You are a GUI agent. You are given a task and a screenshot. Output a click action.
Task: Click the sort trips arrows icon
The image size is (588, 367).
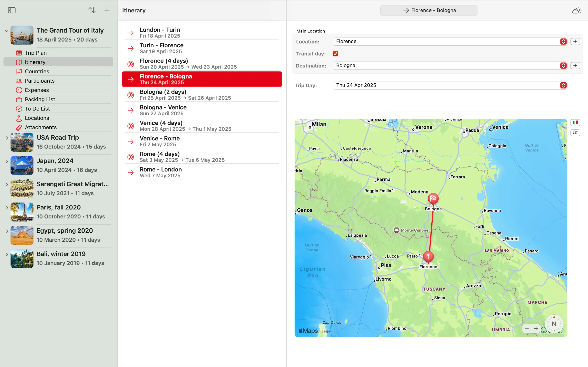click(92, 10)
